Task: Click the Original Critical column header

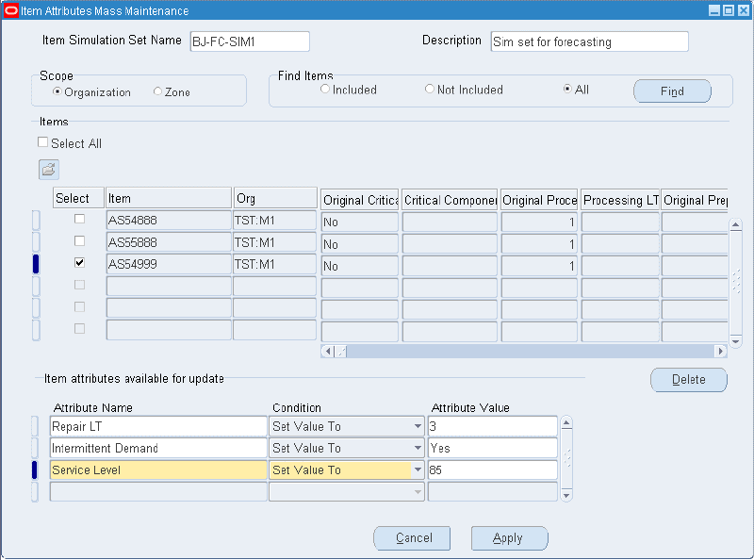Action: click(360, 200)
